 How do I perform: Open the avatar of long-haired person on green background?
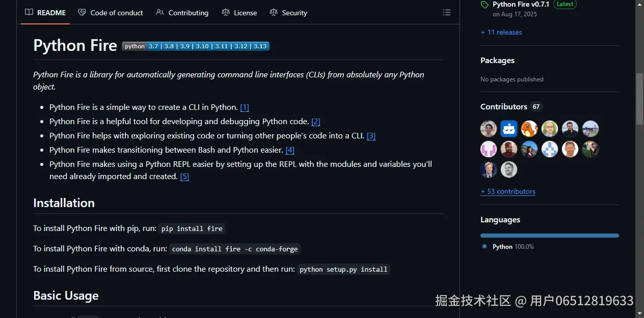(x=591, y=149)
